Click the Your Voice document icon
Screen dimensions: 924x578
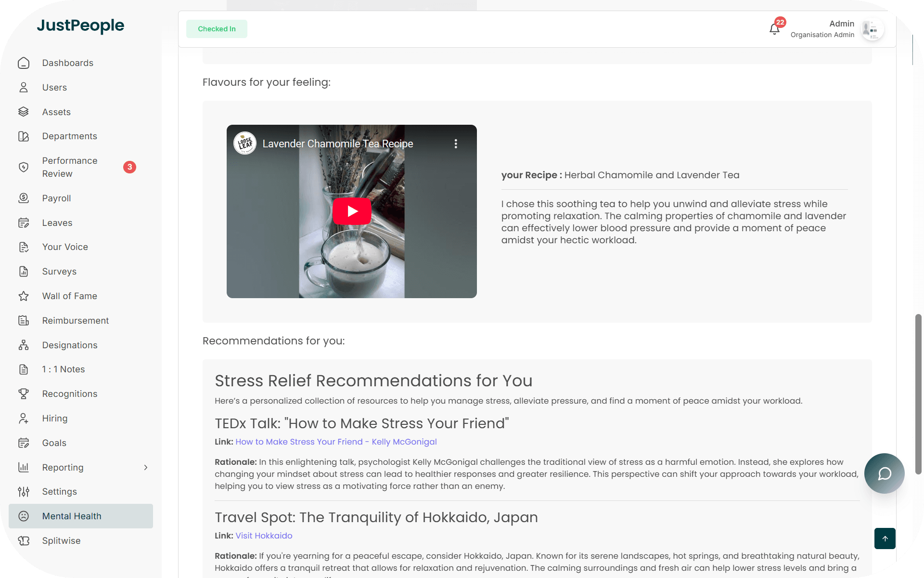[x=24, y=247]
